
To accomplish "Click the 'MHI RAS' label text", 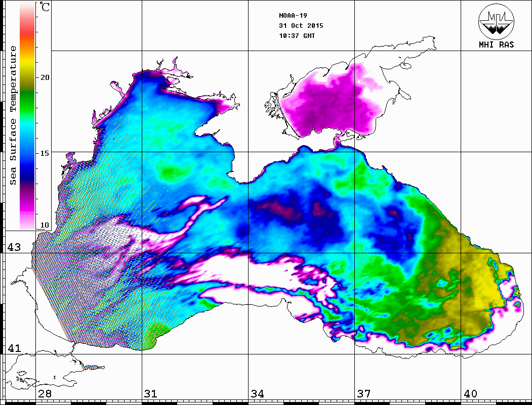I will (497, 44).
